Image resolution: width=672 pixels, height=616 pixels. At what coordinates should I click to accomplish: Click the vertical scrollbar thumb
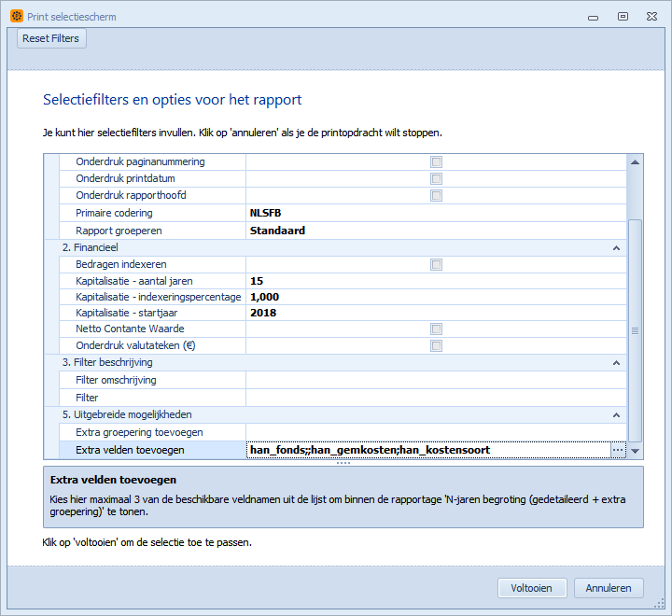[636, 329]
